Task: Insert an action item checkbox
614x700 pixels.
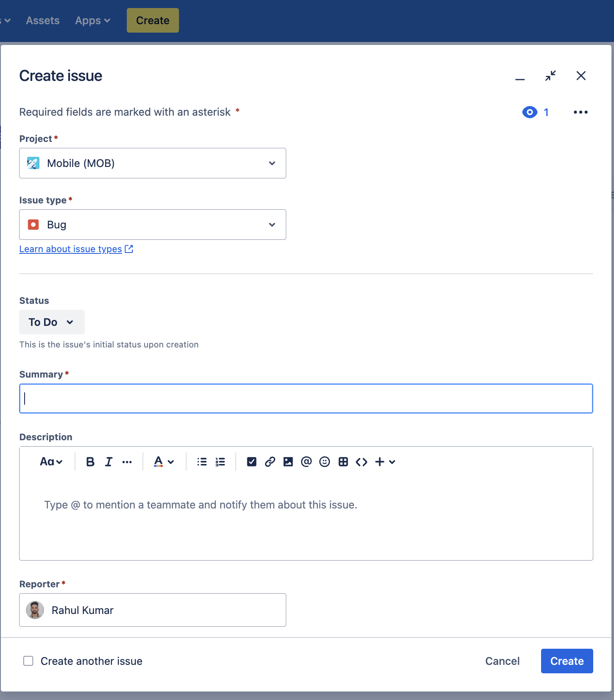Action: point(251,462)
